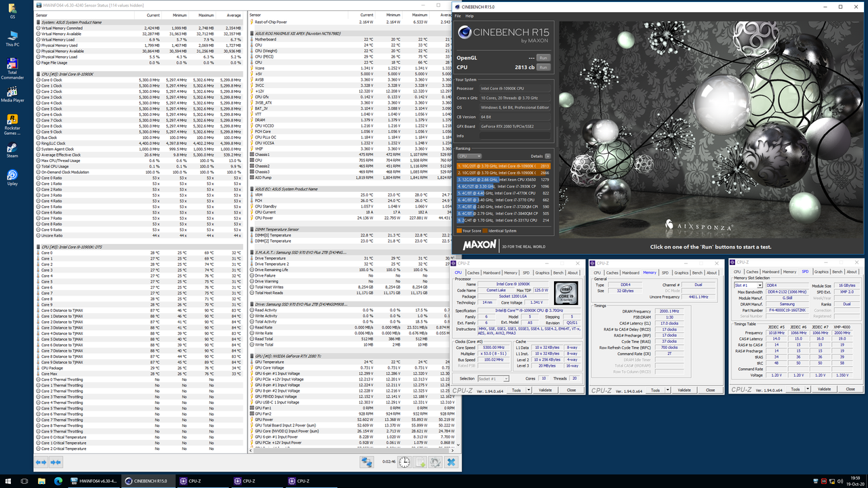Open HWiNFO sensor settings gear icon
Viewport: 868px width, 488px height.
pyautogui.click(x=435, y=462)
